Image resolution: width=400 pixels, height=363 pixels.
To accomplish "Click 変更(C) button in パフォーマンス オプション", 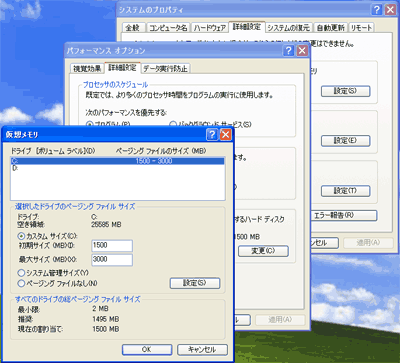I will pyautogui.click(x=263, y=251).
